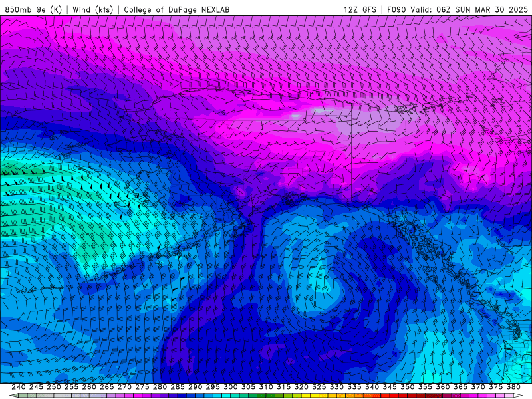Click the 375 value on the color scale
532x399 pixels.
tap(495, 387)
